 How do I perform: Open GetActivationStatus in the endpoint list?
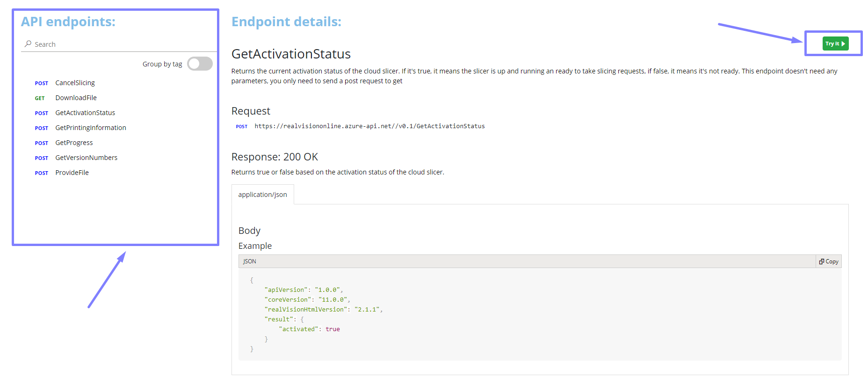click(85, 113)
